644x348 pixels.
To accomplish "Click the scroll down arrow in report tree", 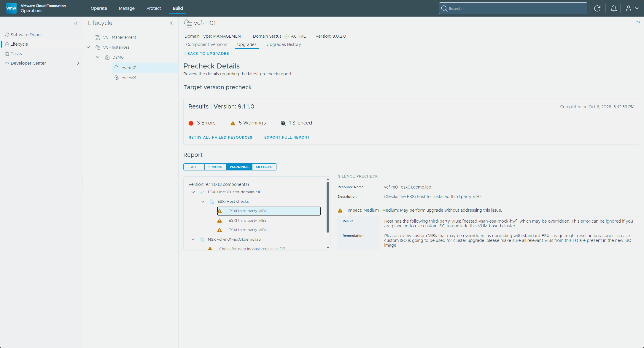I will pos(328,248).
